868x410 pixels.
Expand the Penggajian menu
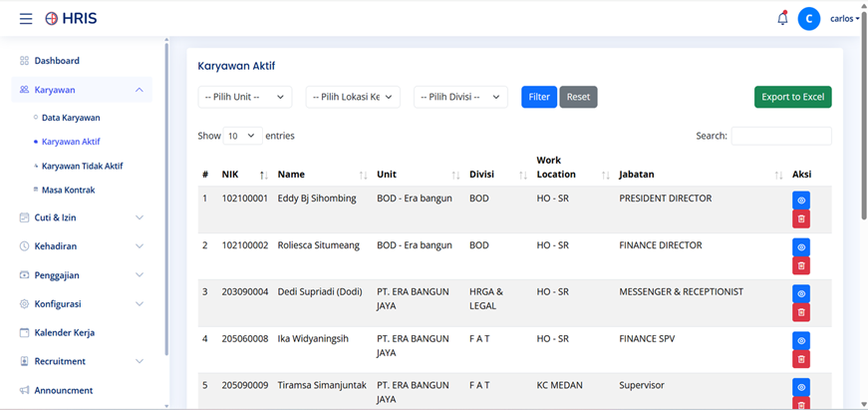pos(140,274)
